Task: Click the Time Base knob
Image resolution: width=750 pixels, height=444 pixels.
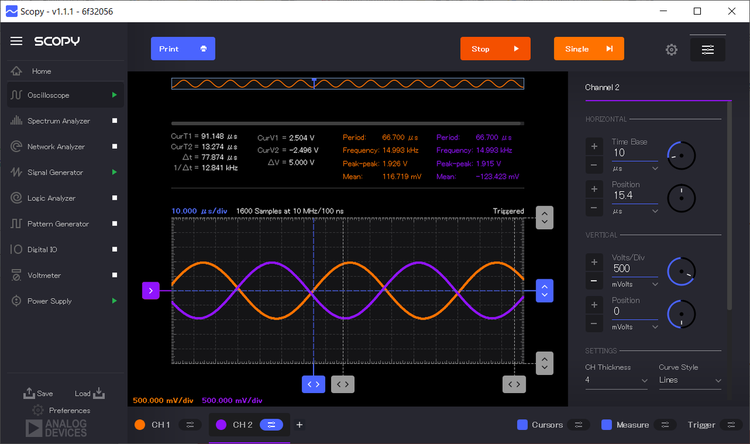Action: tap(681, 155)
